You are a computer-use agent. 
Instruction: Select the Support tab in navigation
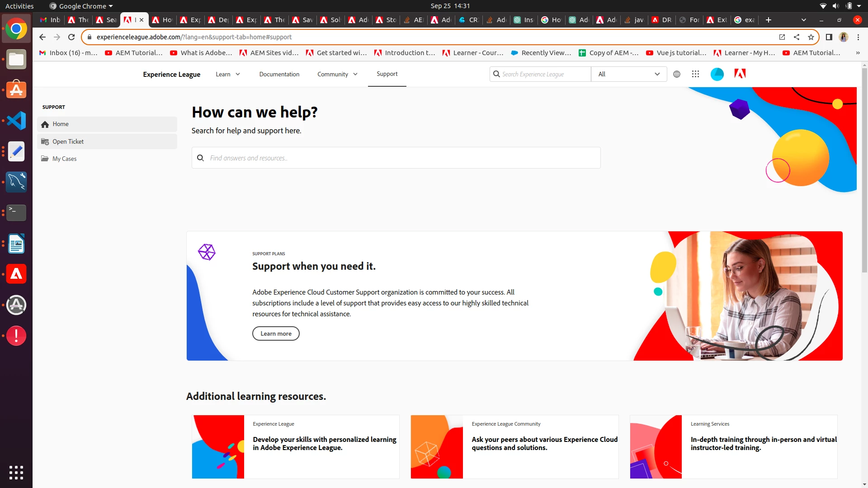(x=387, y=74)
